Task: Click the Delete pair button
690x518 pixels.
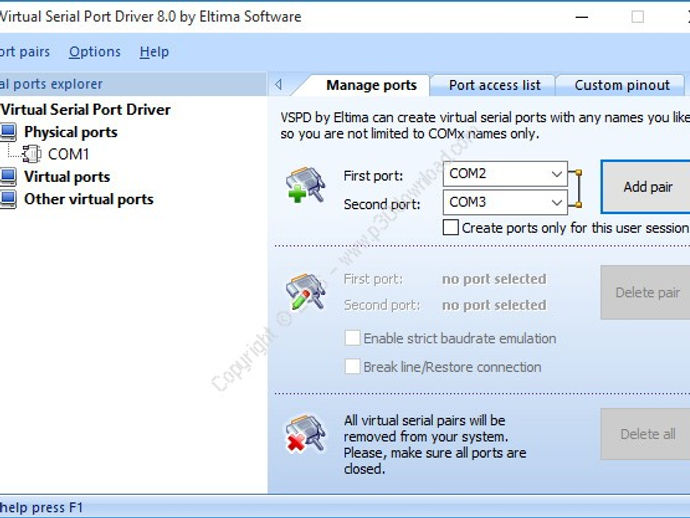Action: click(x=647, y=292)
